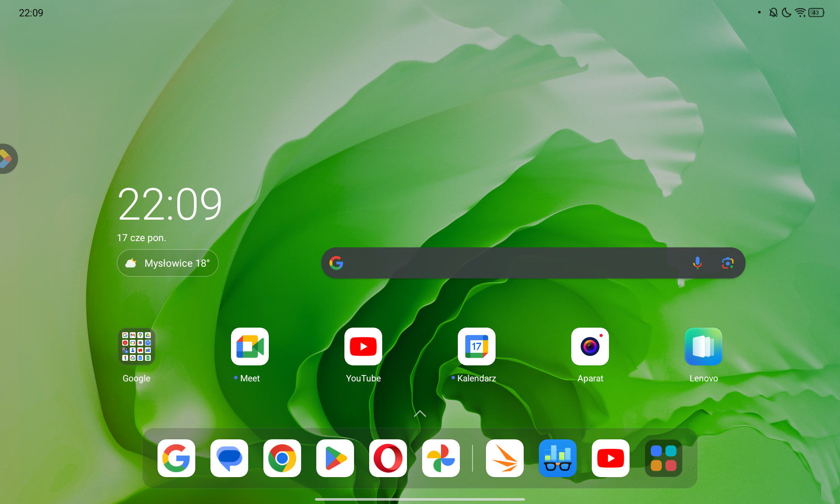
Task: Open the Google folder
Action: click(136, 347)
